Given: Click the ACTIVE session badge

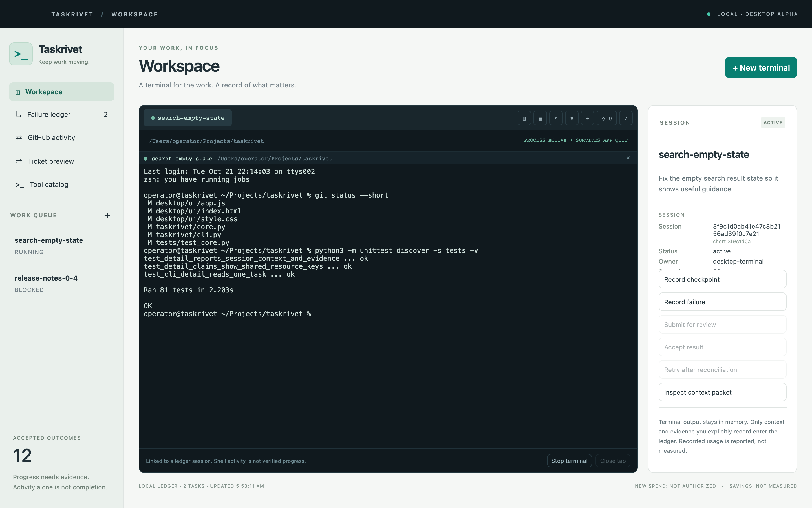Looking at the screenshot, I should pos(773,123).
